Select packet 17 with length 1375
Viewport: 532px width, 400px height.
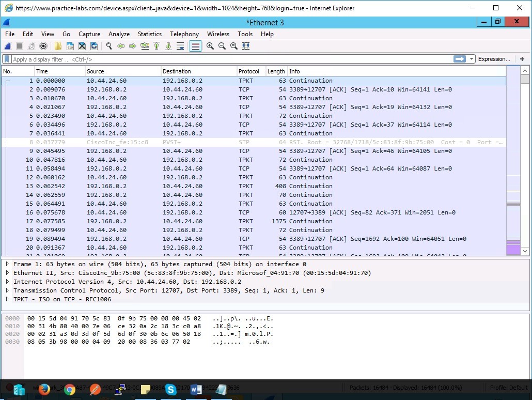click(254, 221)
